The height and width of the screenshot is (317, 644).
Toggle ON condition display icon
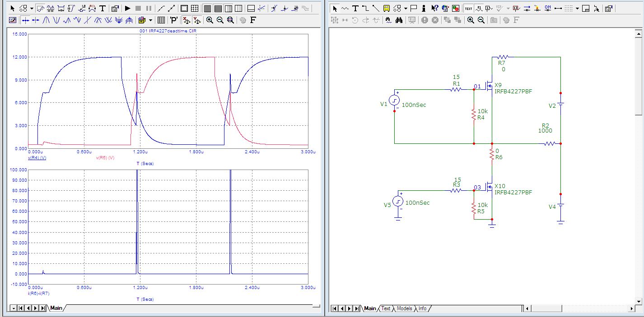[x=548, y=8]
